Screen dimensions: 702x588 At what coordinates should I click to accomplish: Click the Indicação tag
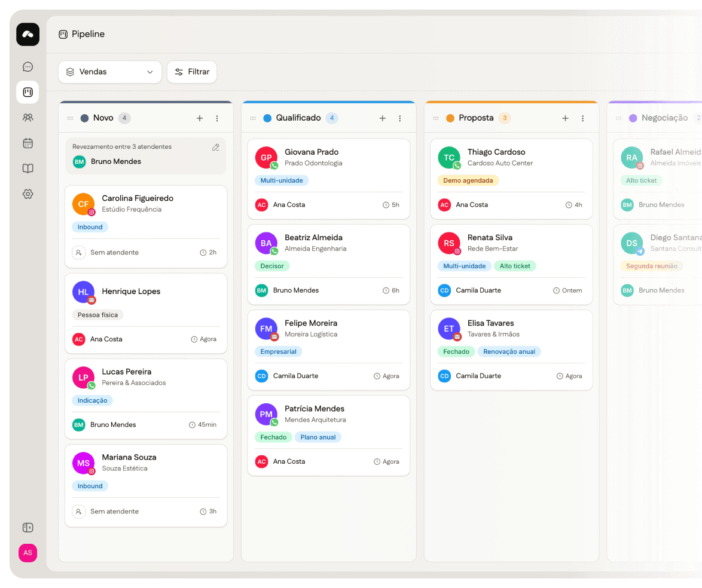(92, 400)
